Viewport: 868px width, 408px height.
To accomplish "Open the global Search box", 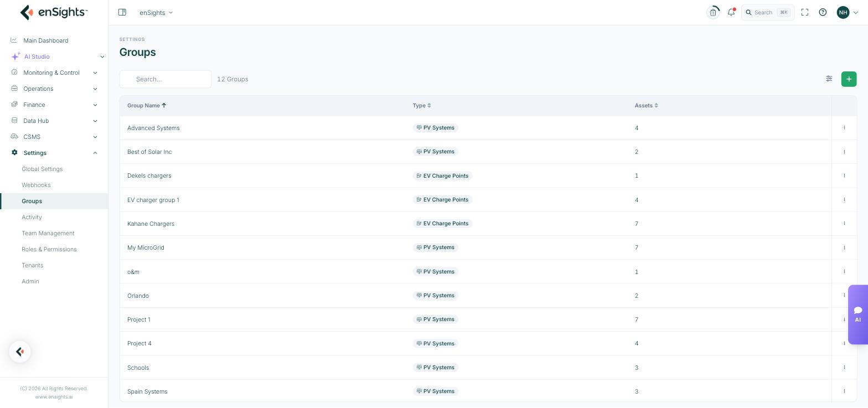I will [x=768, y=12].
